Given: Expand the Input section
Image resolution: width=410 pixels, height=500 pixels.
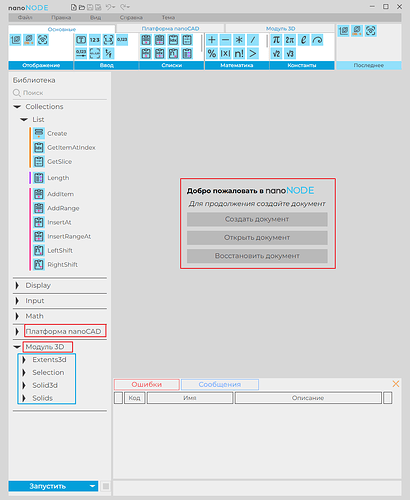Looking at the screenshot, I should pyautogui.click(x=17, y=301).
